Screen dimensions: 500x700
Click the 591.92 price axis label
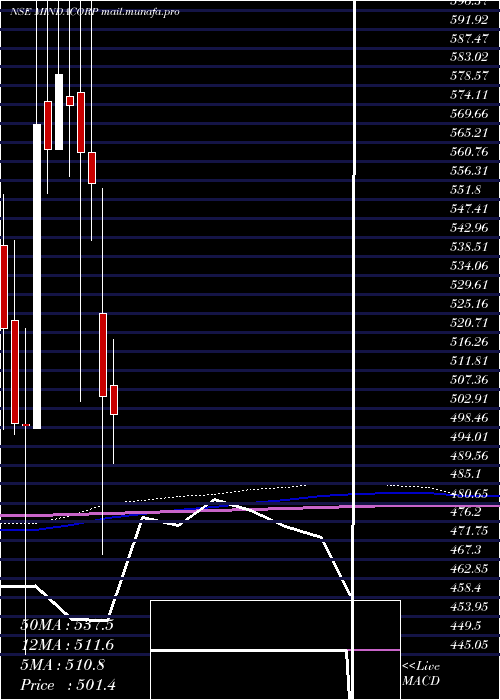coord(469,20)
